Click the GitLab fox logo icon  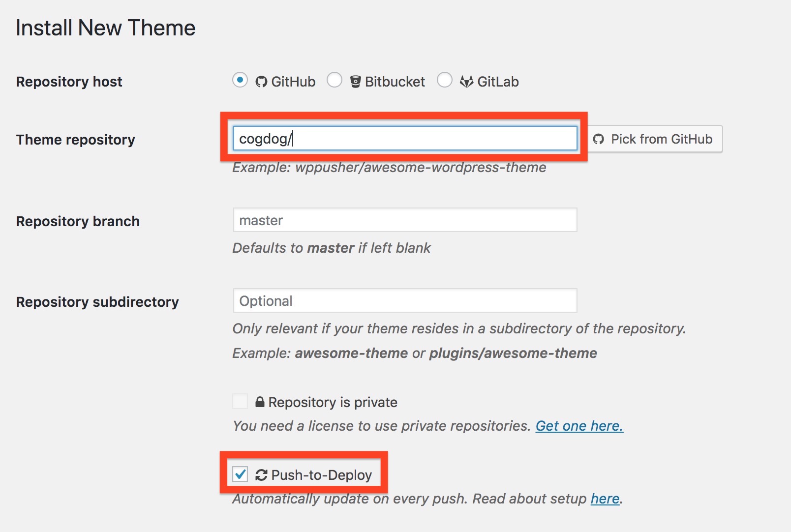466,82
